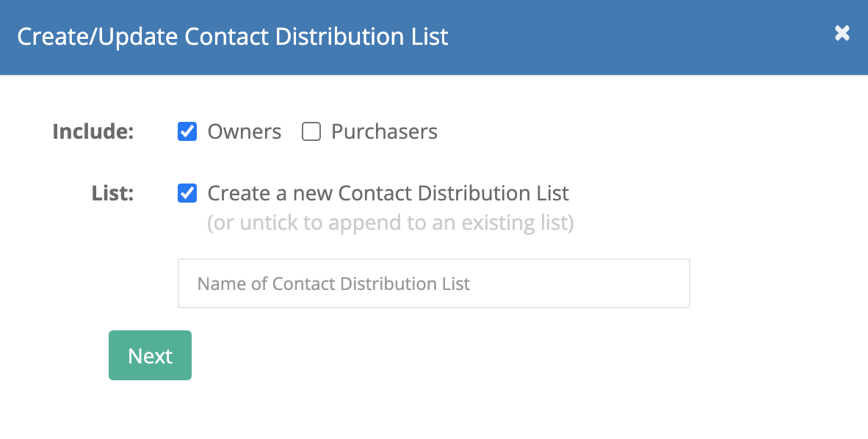Proceed to next step with Next
This screenshot has height=439, width=868.
point(150,355)
